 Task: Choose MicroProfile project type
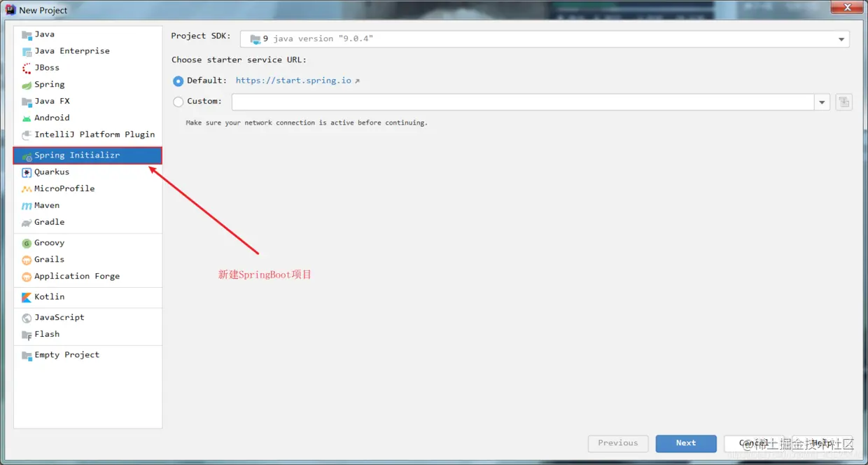tap(87, 189)
